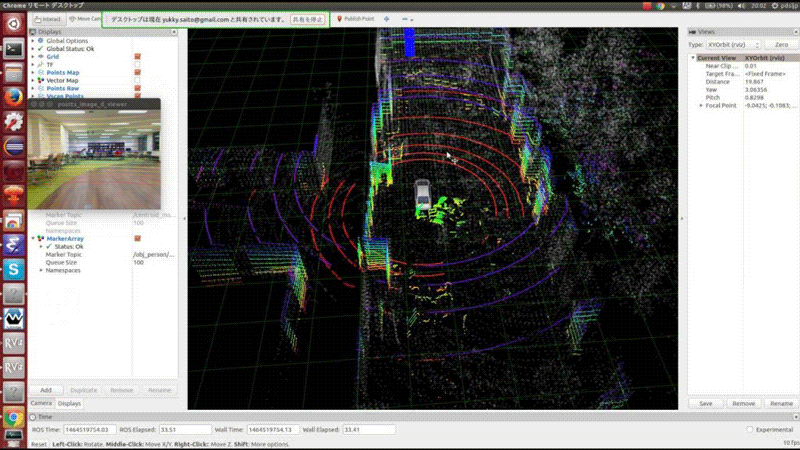Launch System Settings from the dock
Screen dimensions: 800x450
click(14, 122)
